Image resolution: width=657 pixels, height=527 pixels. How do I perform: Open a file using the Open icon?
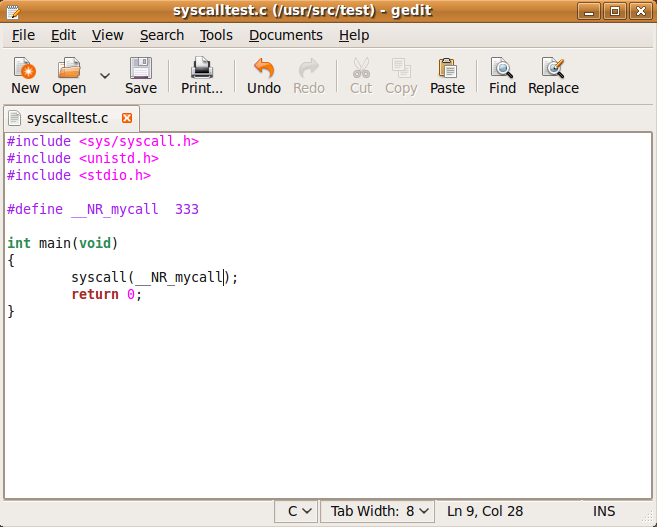pyautogui.click(x=69, y=76)
